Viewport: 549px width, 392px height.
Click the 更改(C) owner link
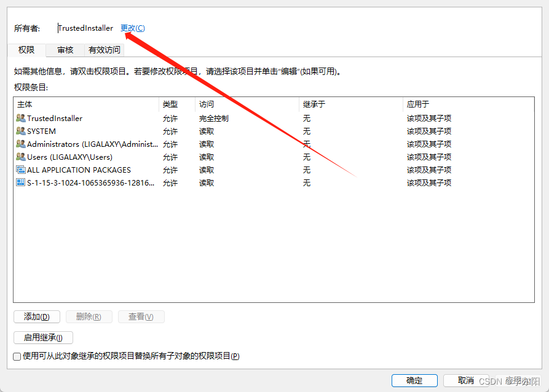pos(133,28)
